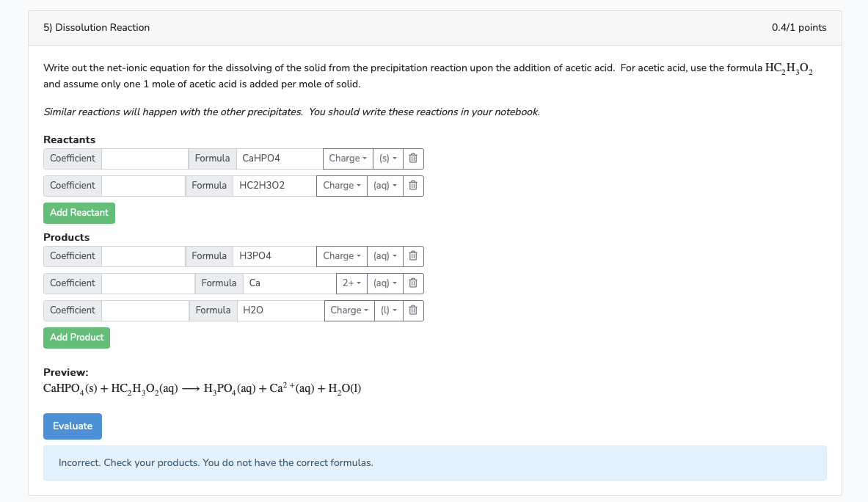Viewport: 868px width, 502px height.
Task: Delete the Ca product row
Action: point(412,283)
